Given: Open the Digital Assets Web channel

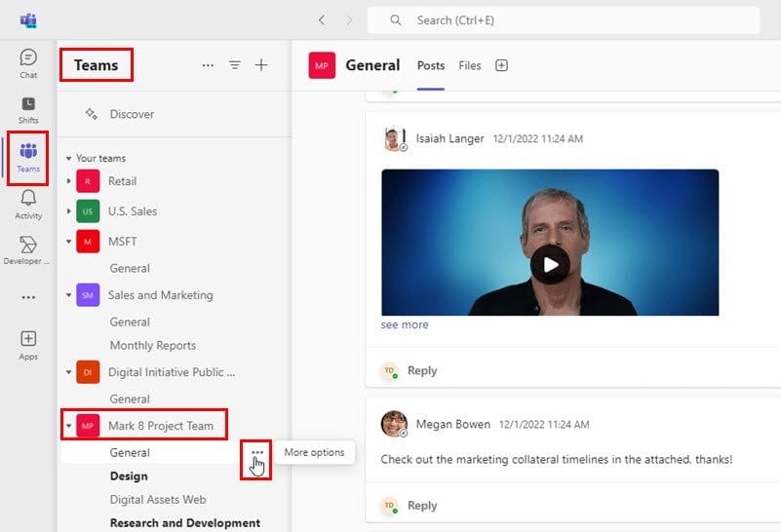Looking at the screenshot, I should click(x=157, y=500).
